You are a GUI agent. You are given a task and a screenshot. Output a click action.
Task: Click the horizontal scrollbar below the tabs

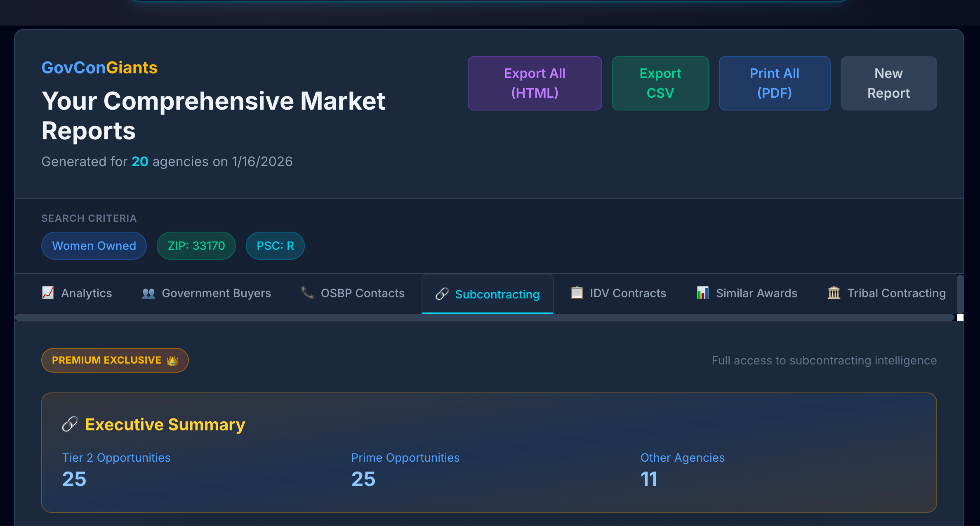coord(487,317)
